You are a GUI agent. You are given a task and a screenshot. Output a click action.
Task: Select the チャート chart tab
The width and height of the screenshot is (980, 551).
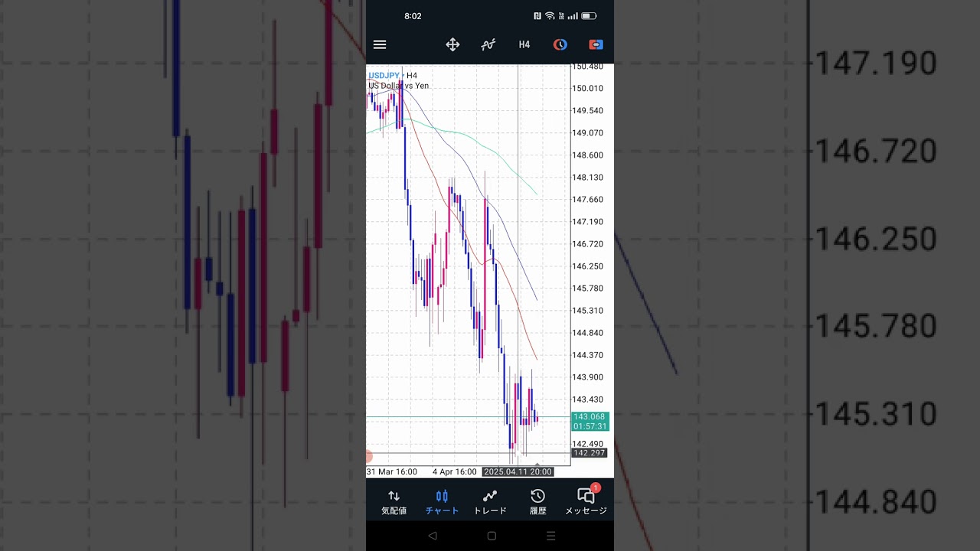click(x=442, y=501)
